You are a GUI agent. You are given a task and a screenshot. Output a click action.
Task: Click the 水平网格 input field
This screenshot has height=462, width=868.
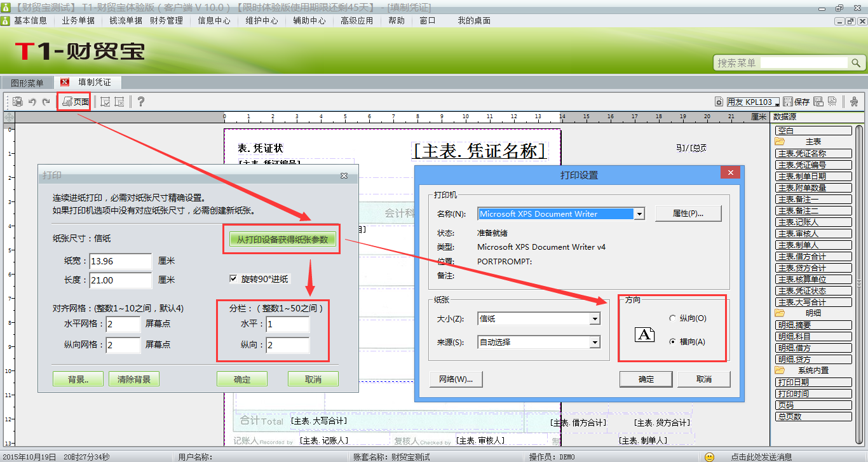click(123, 324)
